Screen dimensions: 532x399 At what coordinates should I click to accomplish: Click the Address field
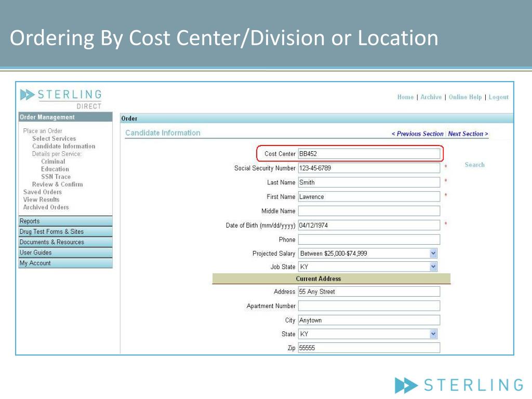pos(369,291)
